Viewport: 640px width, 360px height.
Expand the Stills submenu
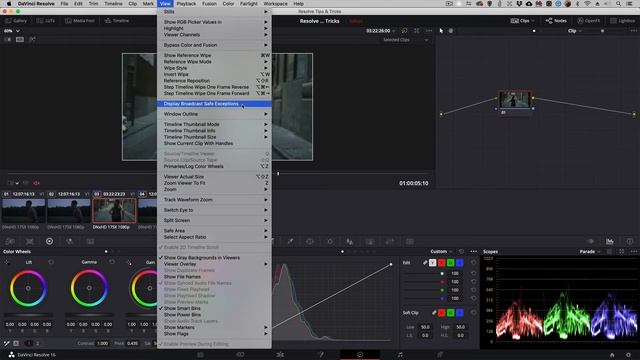(x=214, y=12)
